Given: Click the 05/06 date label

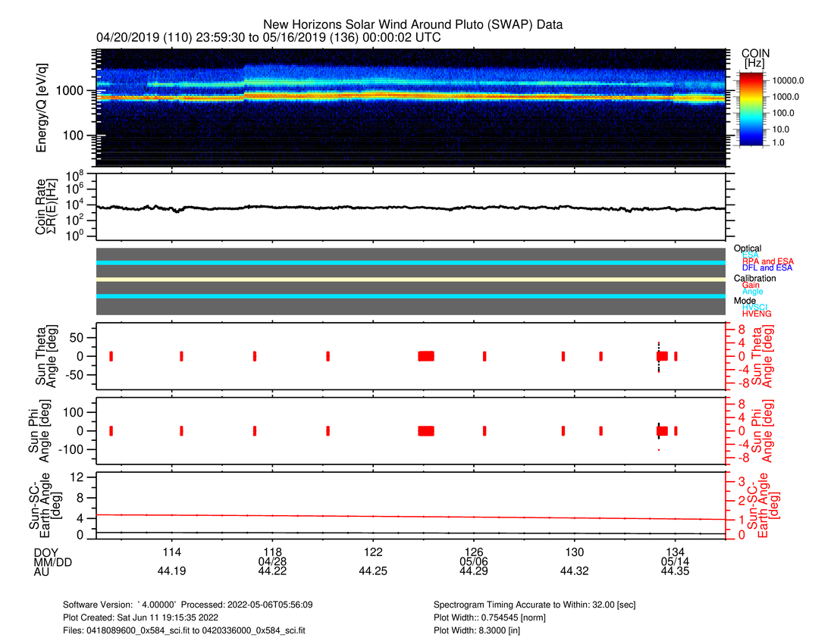Looking at the screenshot, I should [x=473, y=561].
